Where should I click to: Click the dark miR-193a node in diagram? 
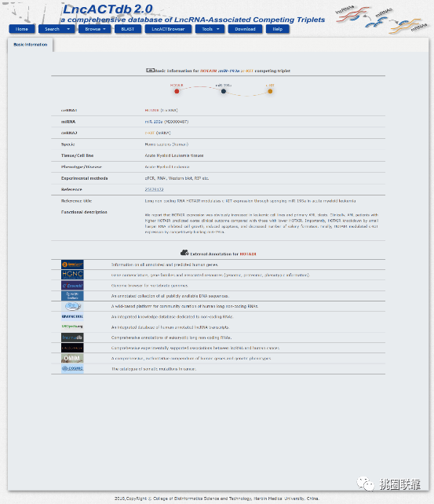pos(224,91)
